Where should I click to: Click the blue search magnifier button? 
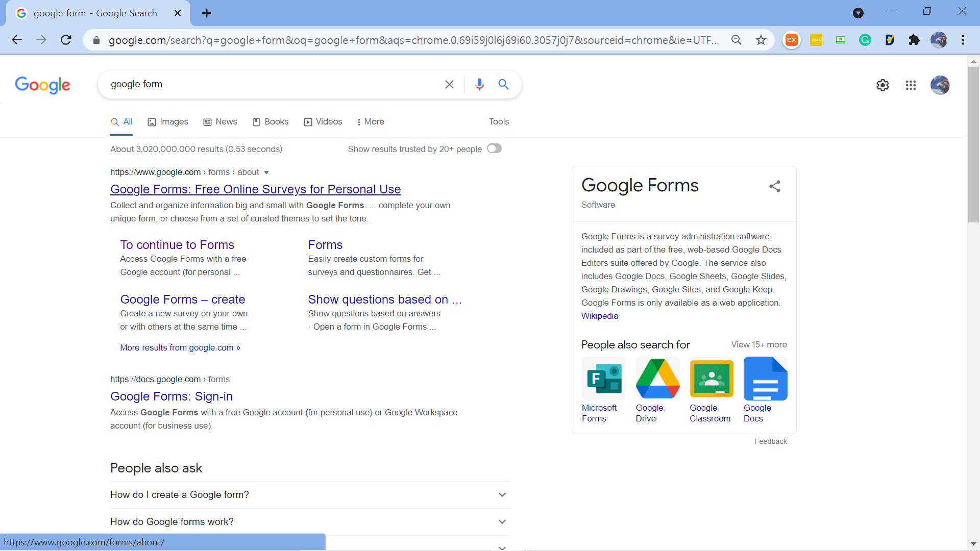(503, 84)
